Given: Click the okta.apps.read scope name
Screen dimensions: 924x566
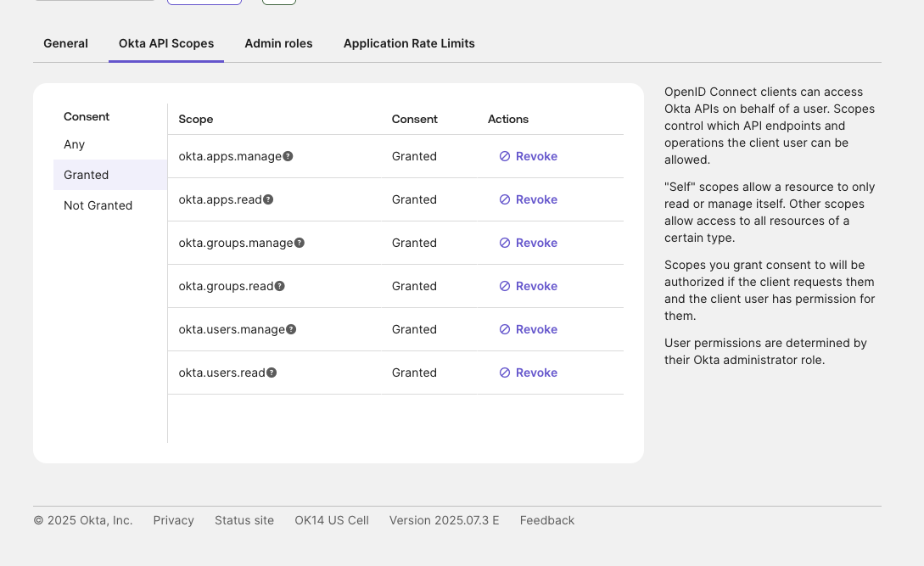Looking at the screenshot, I should click(220, 199).
